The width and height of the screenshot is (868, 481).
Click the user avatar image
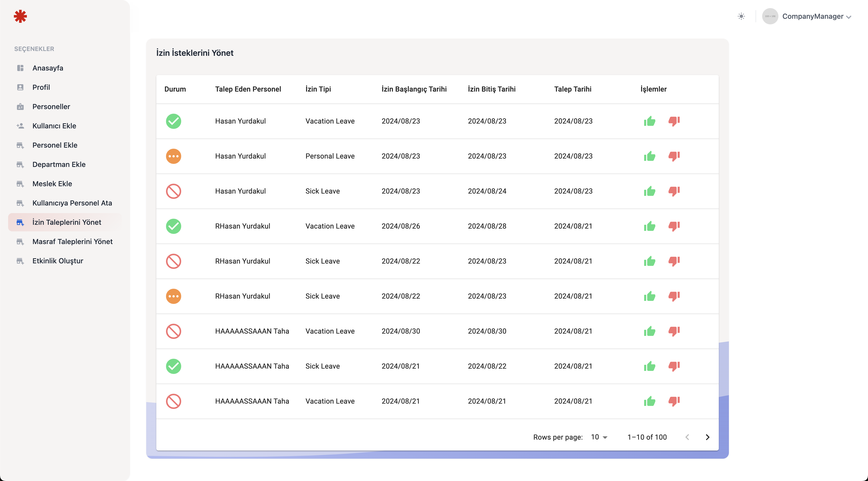coord(770,16)
